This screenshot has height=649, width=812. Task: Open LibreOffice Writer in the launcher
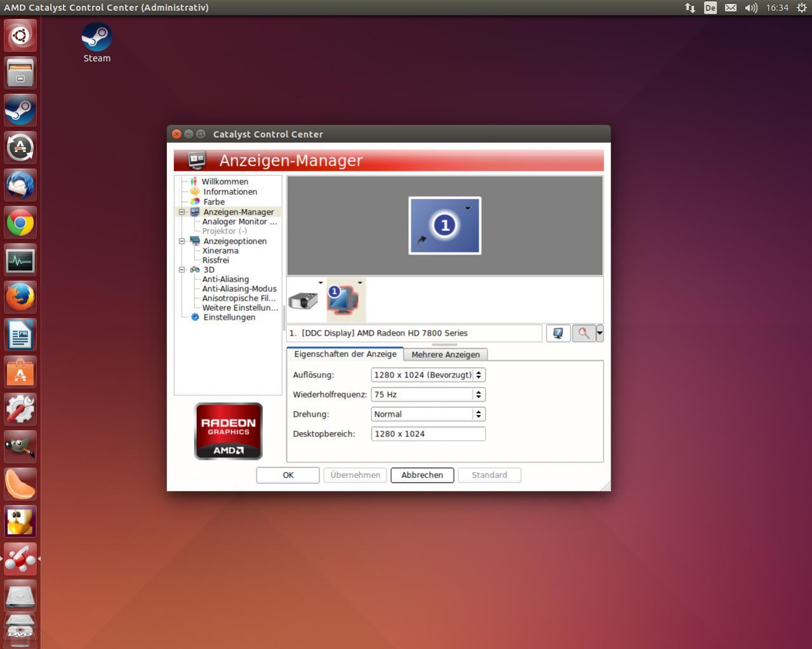(20, 335)
